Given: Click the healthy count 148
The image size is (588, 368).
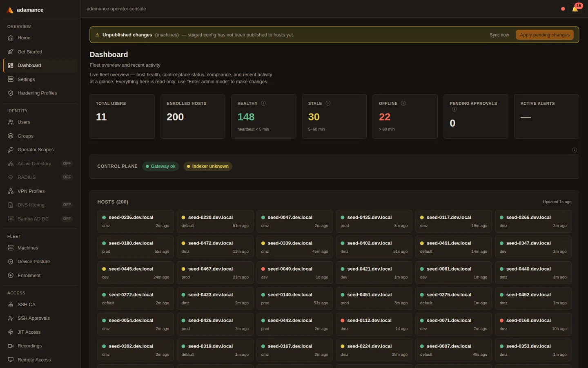Looking at the screenshot, I should [246, 117].
